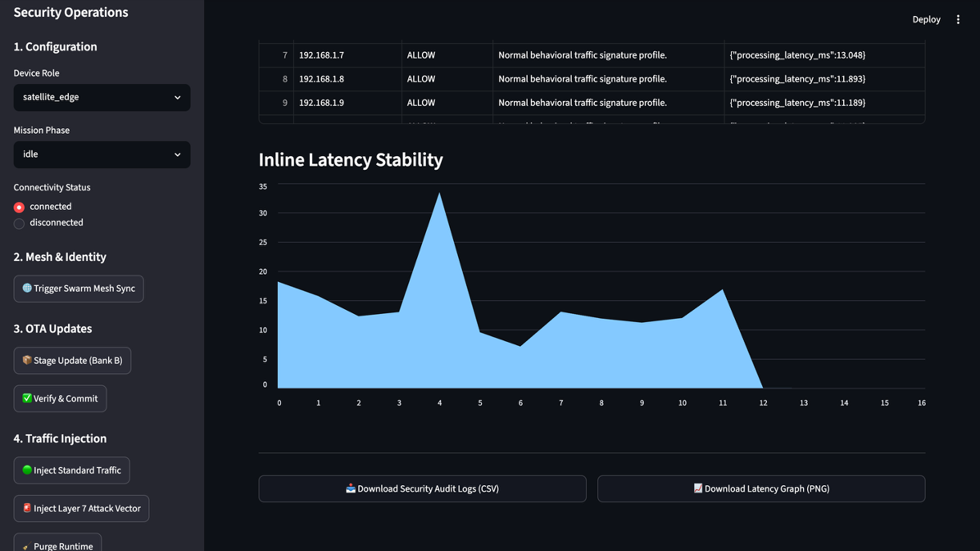Open the three-dot main menu
Viewport: 980px width, 551px height.
pos(958,19)
